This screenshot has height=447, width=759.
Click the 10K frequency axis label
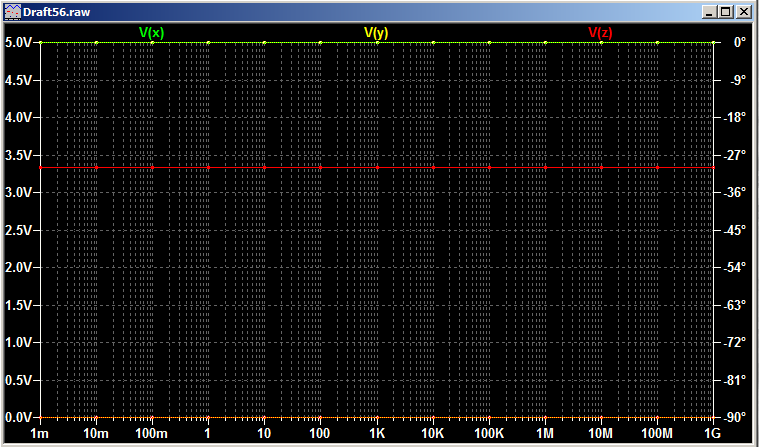pyautogui.click(x=432, y=433)
